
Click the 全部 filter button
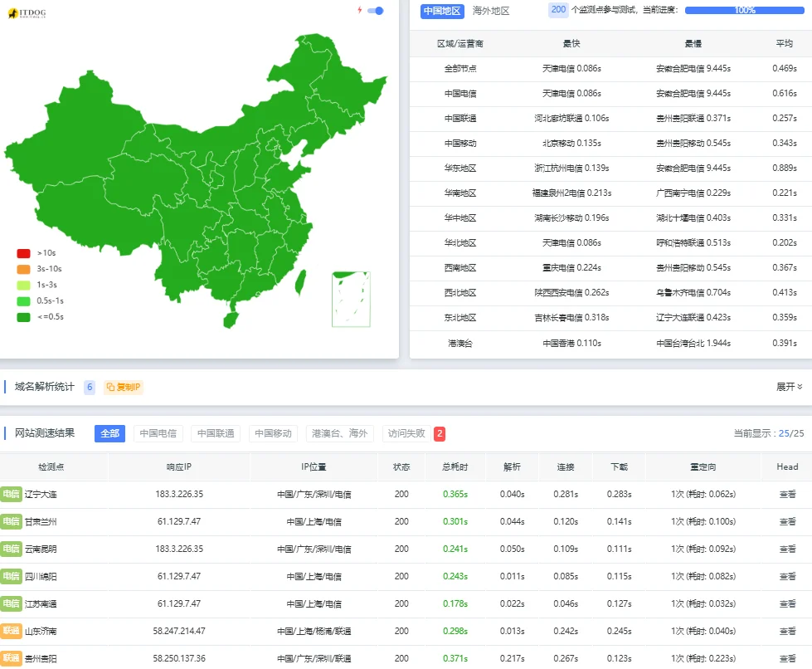109,433
